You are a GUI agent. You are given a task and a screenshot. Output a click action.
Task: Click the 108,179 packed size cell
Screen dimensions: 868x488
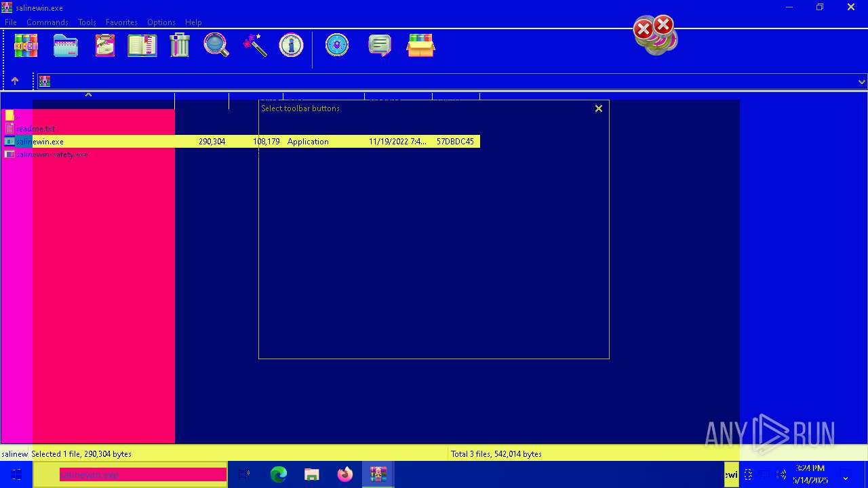click(266, 142)
